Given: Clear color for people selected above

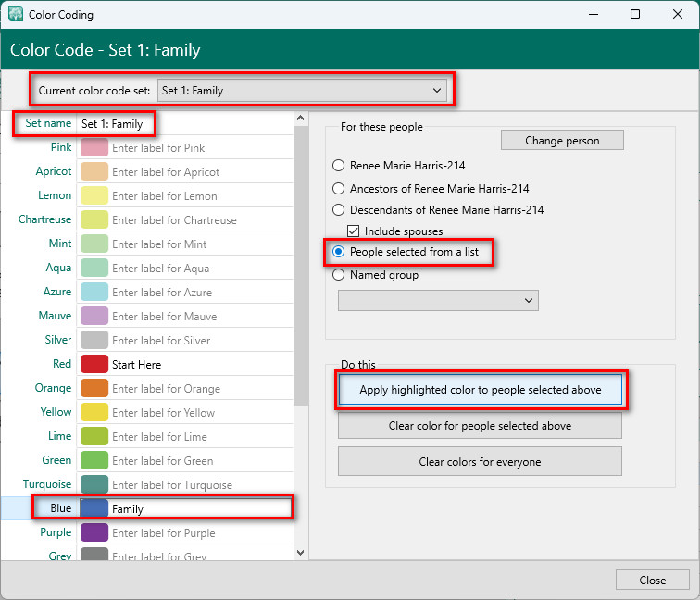Looking at the screenshot, I should click(480, 425).
